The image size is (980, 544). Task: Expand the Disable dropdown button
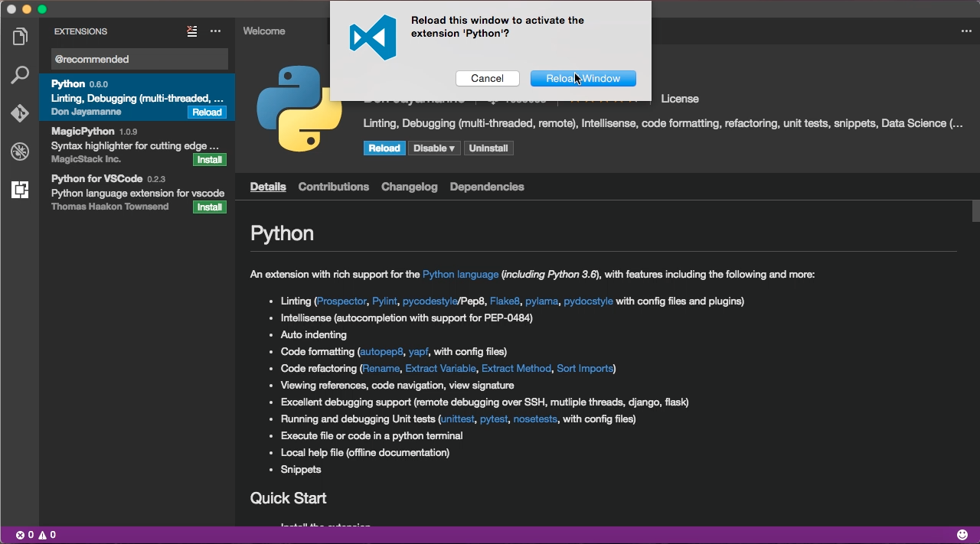(x=434, y=148)
